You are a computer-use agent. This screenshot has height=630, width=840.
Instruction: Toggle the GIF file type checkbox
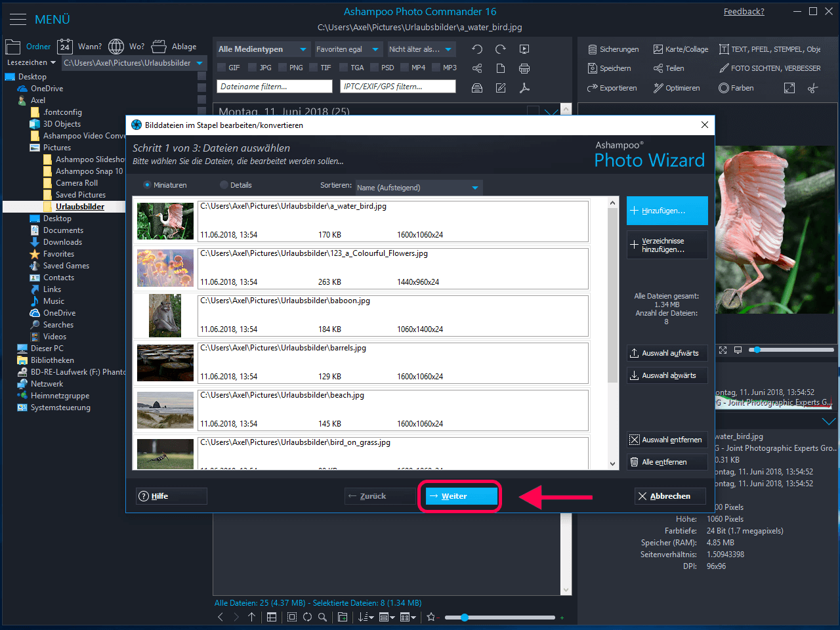click(222, 68)
